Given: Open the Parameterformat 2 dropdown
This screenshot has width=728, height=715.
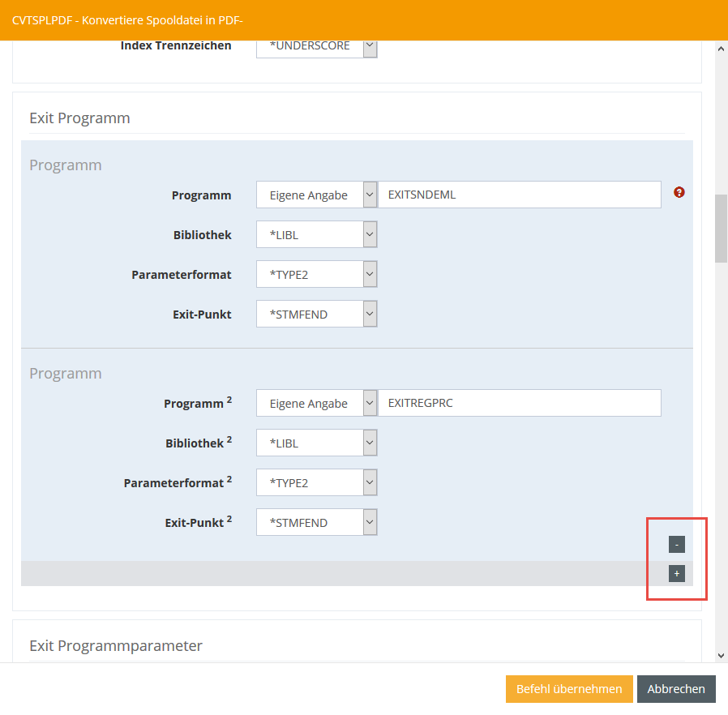Looking at the screenshot, I should [317, 483].
